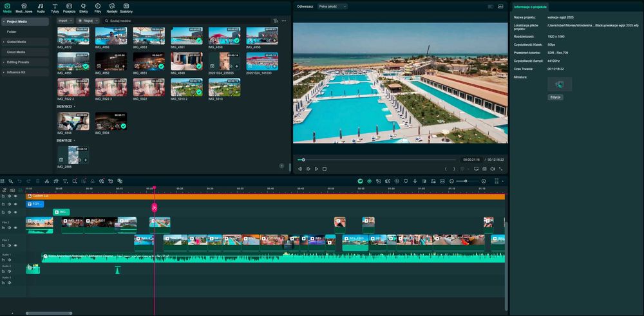The width and height of the screenshot is (644, 316).
Task: Play the preview video
Action: pyautogui.click(x=316, y=169)
